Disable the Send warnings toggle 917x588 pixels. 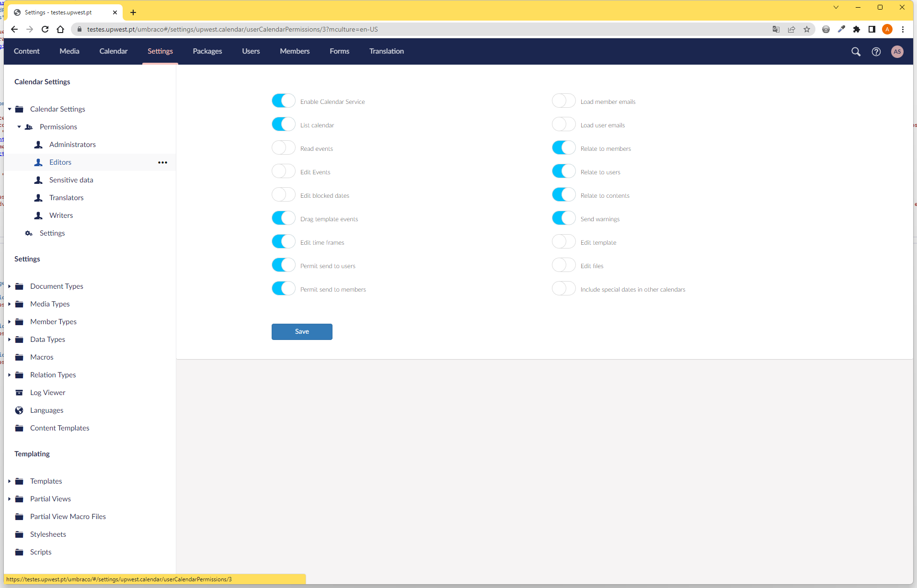point(563,218)
